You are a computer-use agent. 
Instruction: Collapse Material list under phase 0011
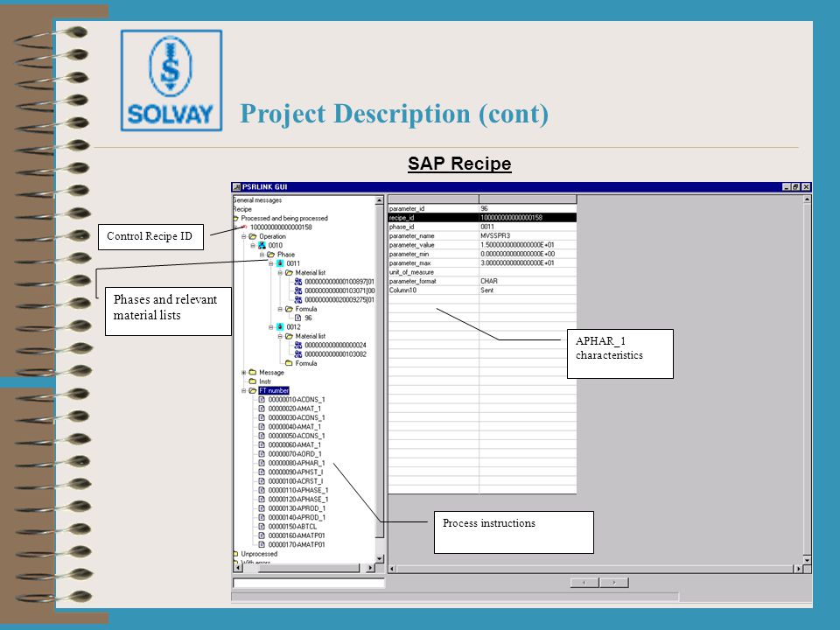tap(280, 273)
